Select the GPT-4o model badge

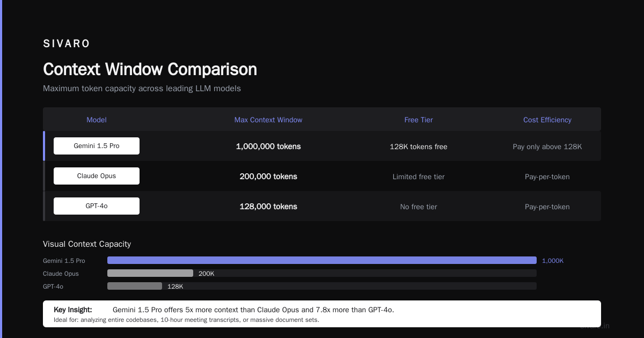pos(97,206)
